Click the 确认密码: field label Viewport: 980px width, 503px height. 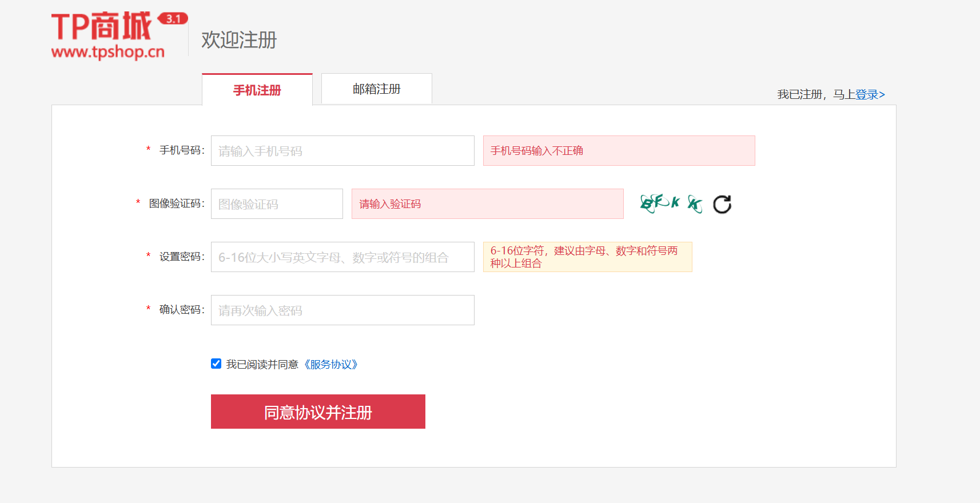tap(182, 310)
